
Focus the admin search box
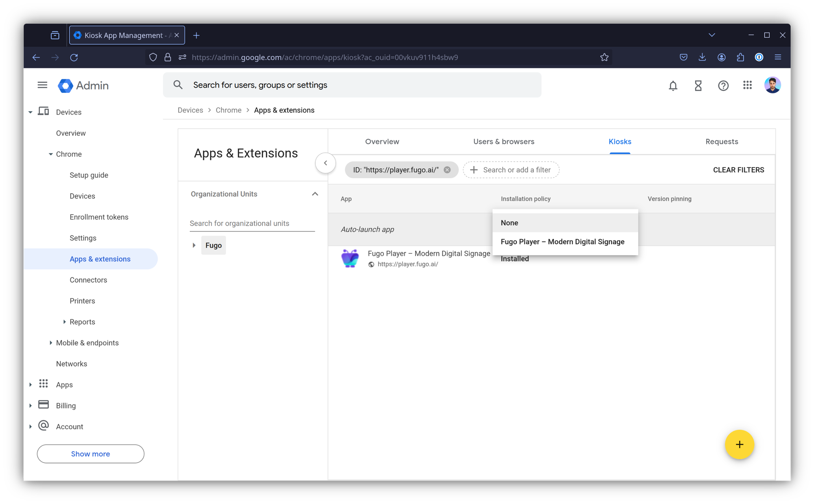[x=352, y=85]
